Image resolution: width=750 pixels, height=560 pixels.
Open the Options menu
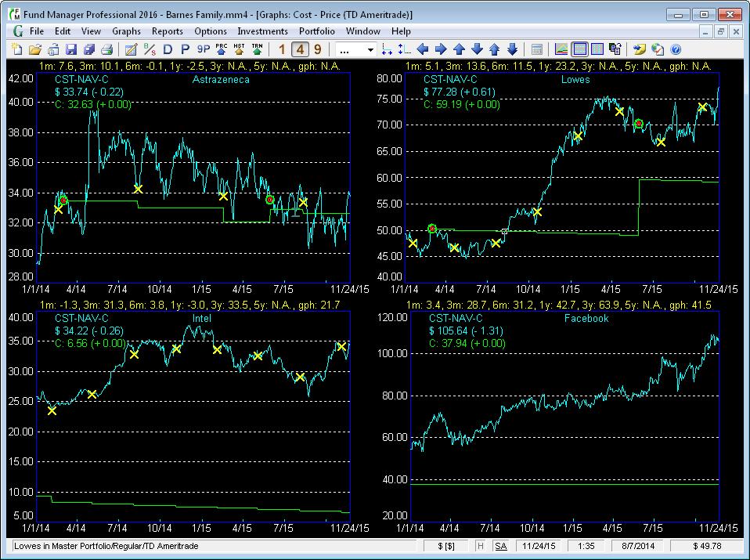[x=211, y=31]
